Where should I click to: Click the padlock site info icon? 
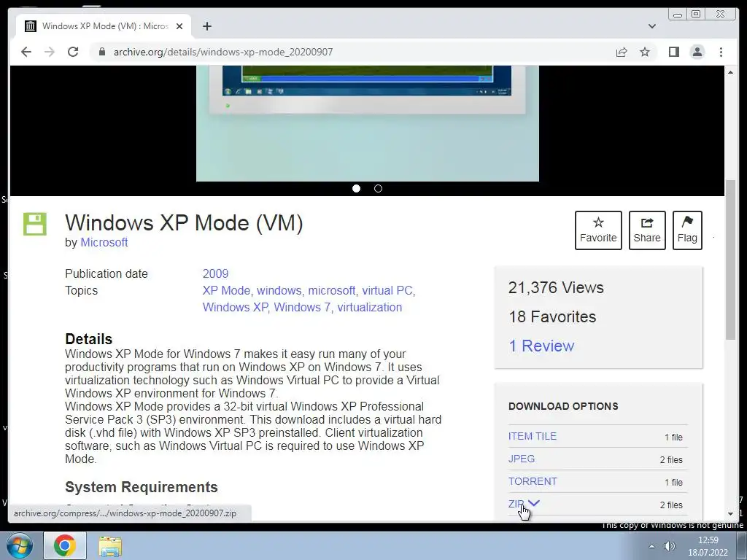pos(101,52)
